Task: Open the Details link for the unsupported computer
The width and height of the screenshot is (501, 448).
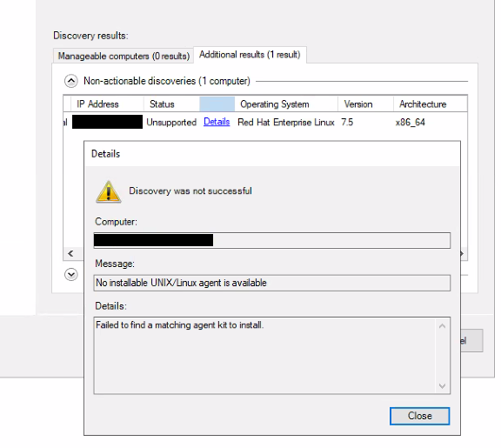Action: 217,122
